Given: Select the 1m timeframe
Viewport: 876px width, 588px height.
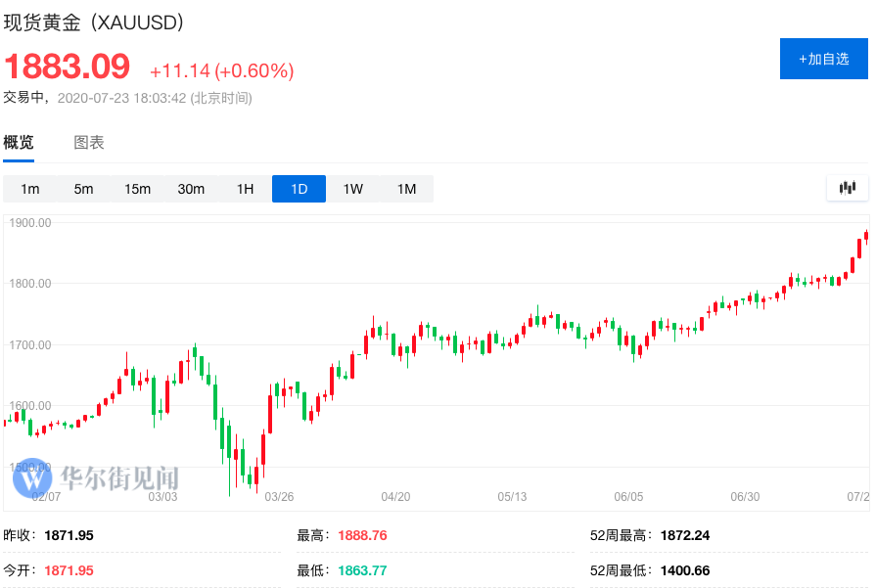Looking at the screenshot, I should coord(30,189).
